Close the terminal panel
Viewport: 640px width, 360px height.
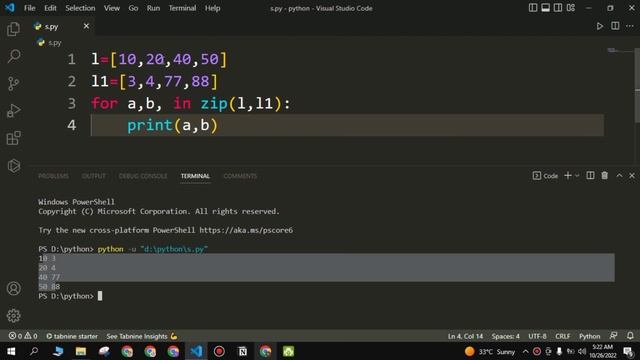[x=632, y=176]
